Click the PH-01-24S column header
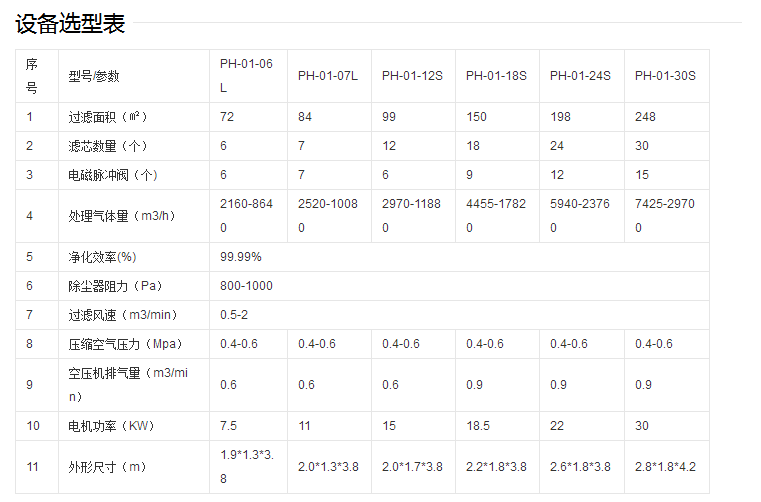Image resolution: width=761 pixels, height=502 pixels. (x=580, y=76)
